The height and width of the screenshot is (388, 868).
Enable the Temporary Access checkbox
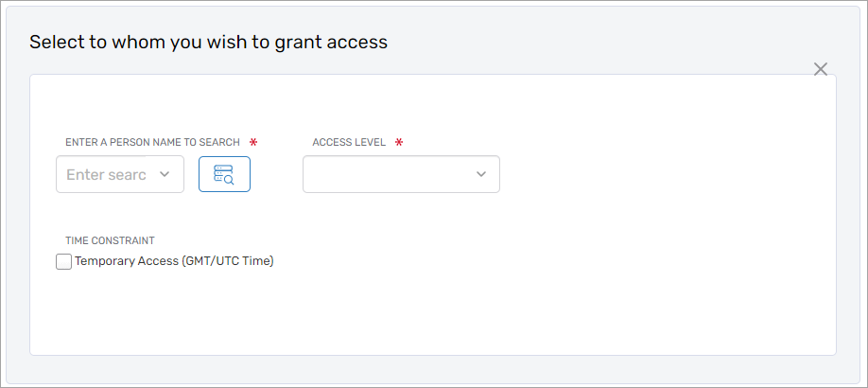coord(64,261)
